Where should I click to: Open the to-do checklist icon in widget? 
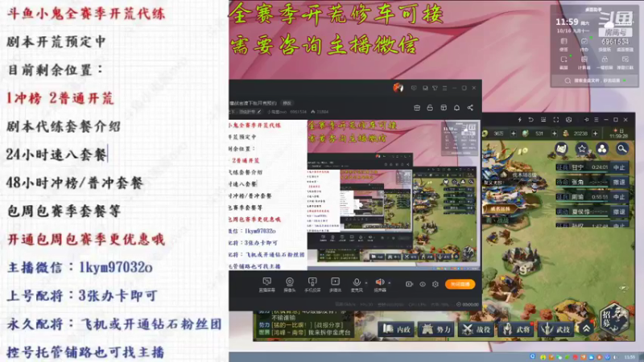tap(584, 44)
